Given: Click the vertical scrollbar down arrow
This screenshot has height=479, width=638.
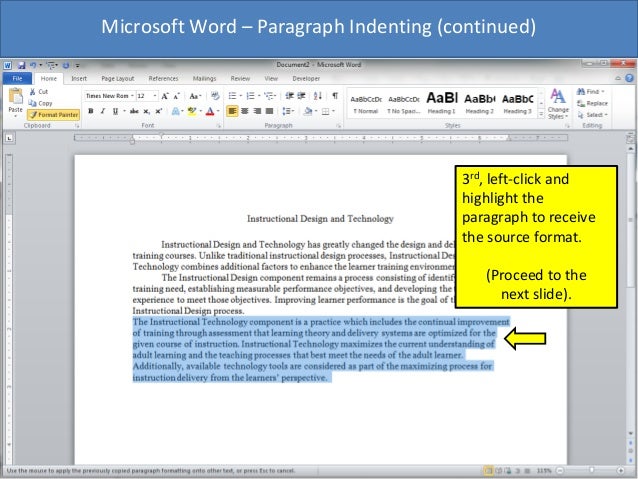Looking at the screenshot, I should tap(631, 434).
